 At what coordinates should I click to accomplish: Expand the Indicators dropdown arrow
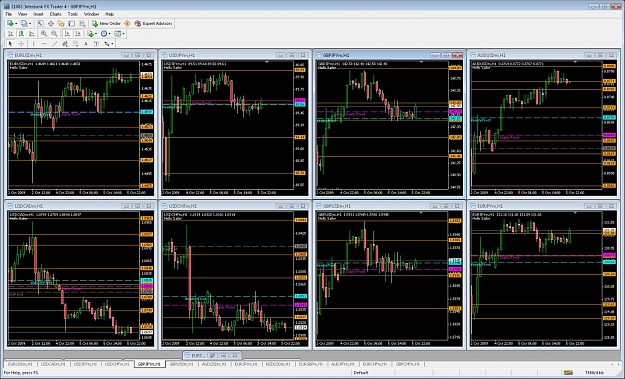tap(96, 34)
